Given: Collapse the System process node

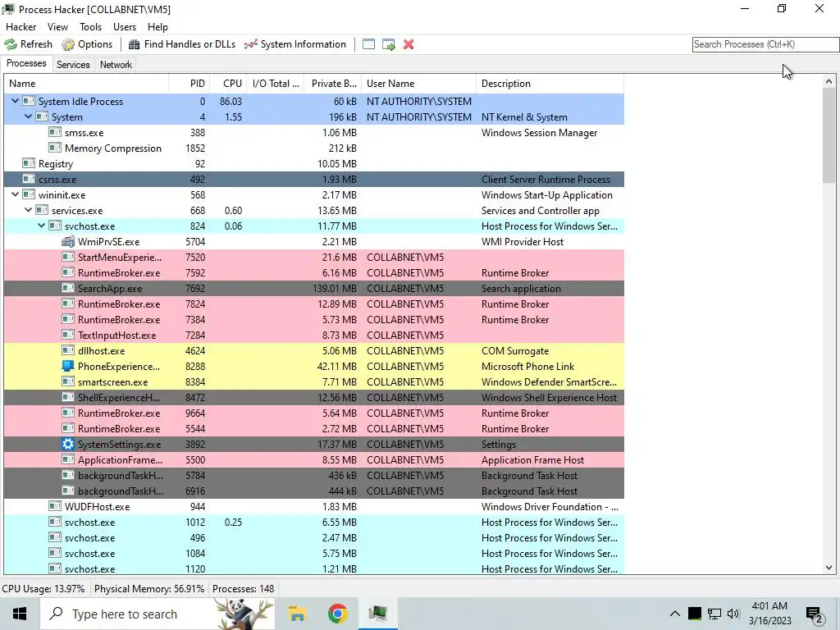Looking at the screenshot, I should point(29,116).
